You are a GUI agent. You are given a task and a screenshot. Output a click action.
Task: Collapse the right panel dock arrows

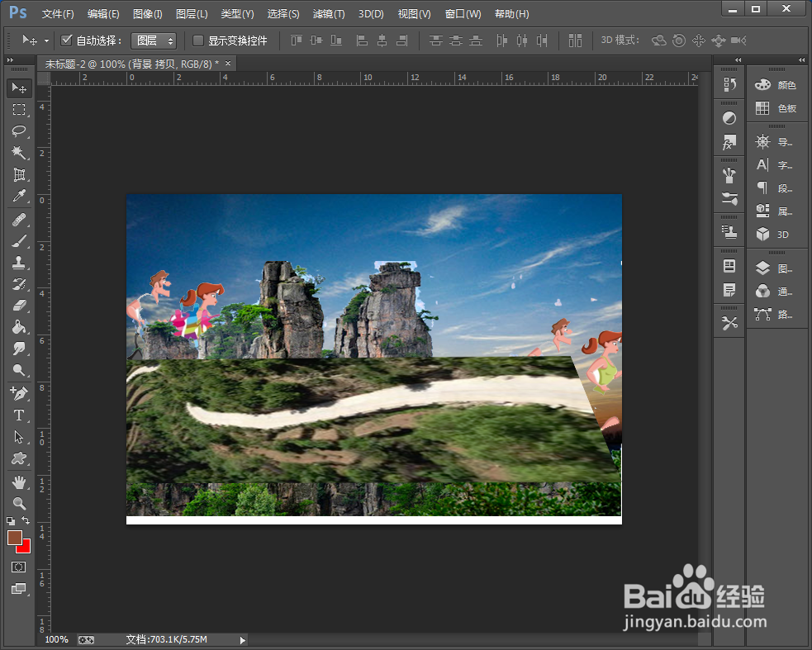coord(801,60)
